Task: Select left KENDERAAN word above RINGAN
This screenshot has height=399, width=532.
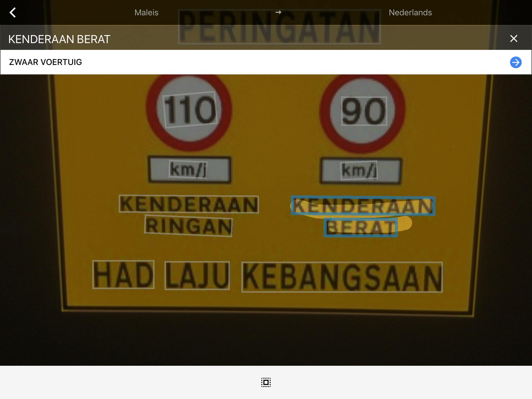Action: (189, 204)
